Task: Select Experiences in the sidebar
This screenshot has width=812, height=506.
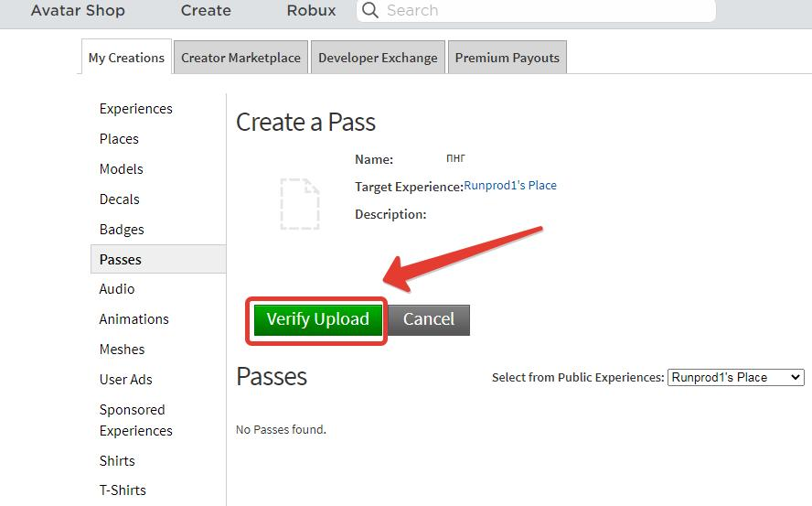Action: pos(136,109)
